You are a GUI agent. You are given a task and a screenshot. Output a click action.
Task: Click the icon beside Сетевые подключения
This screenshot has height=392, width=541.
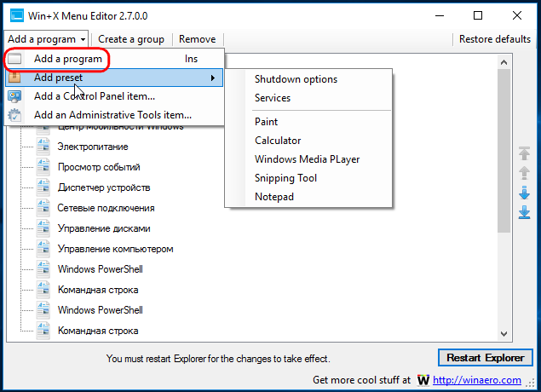pyautogui.click(x=43, y=208)
